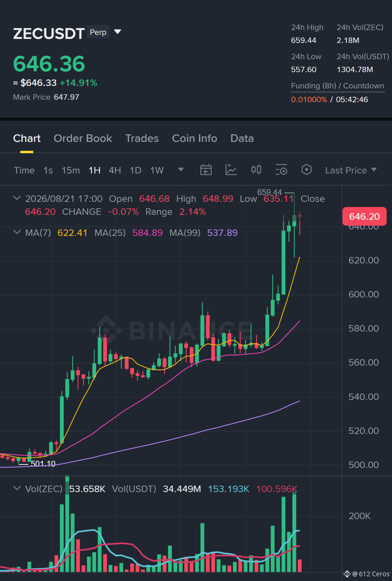
Task: Select the 15m interval
Action: point(71,170)
